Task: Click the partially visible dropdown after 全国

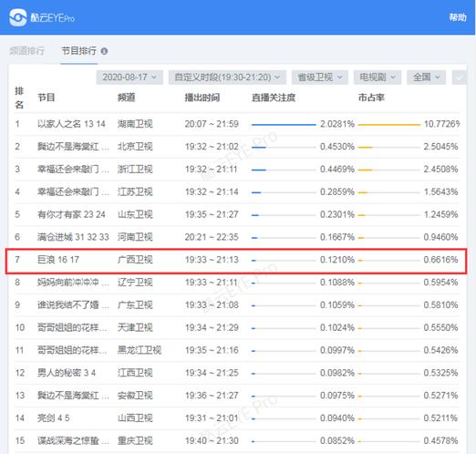Action: tap(460, 77)
